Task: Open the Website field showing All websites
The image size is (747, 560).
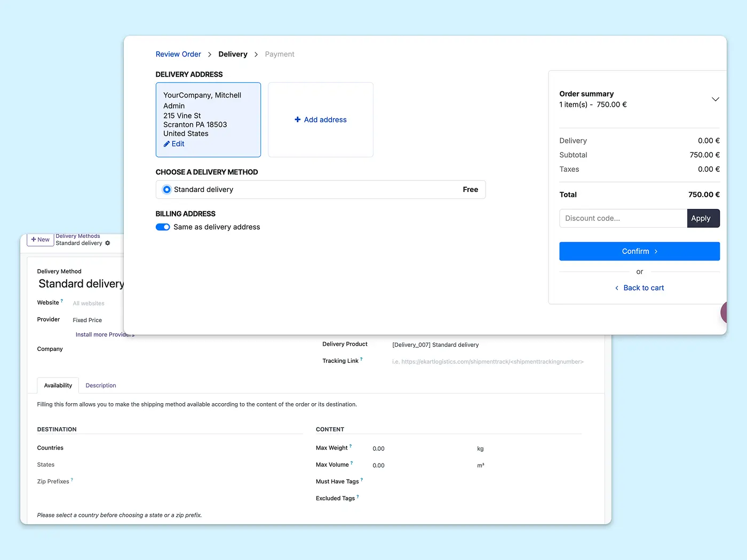Action: pos(89,303)
